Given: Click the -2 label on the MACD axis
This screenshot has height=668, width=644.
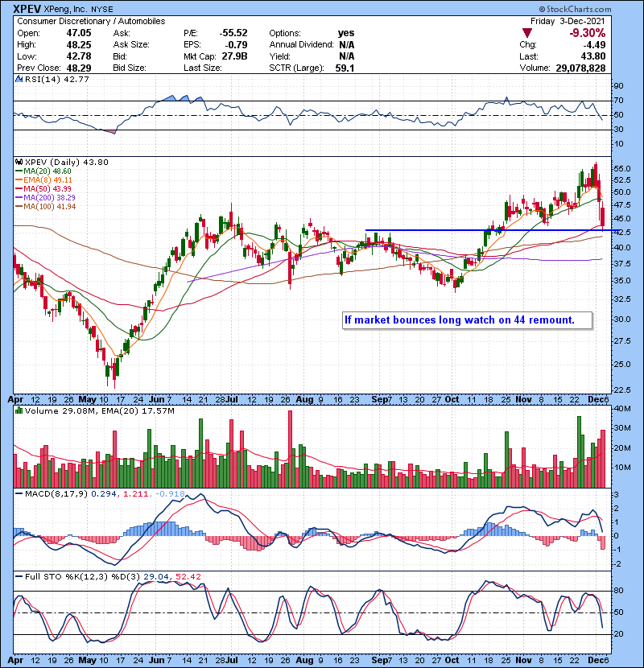Looking at the screenshot, I should point(617,564).
